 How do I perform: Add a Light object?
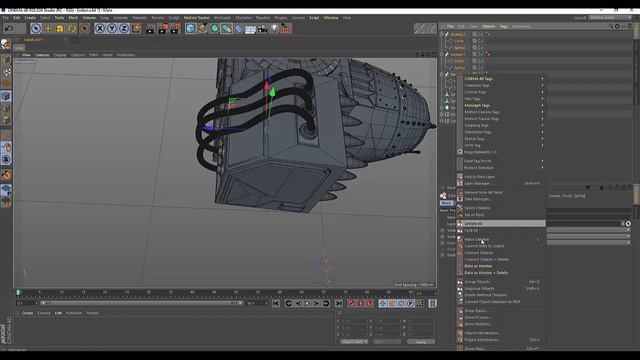tap(274, 28)
